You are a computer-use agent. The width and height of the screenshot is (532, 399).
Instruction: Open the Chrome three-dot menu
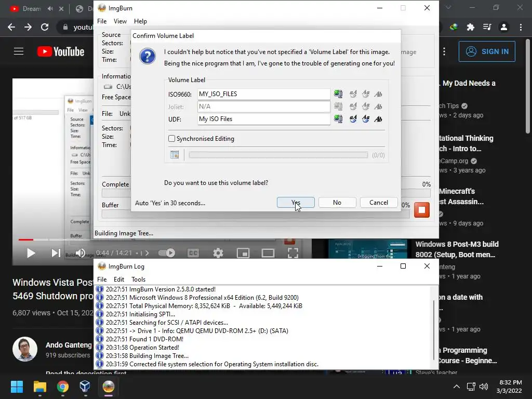(x=521, y=27)
